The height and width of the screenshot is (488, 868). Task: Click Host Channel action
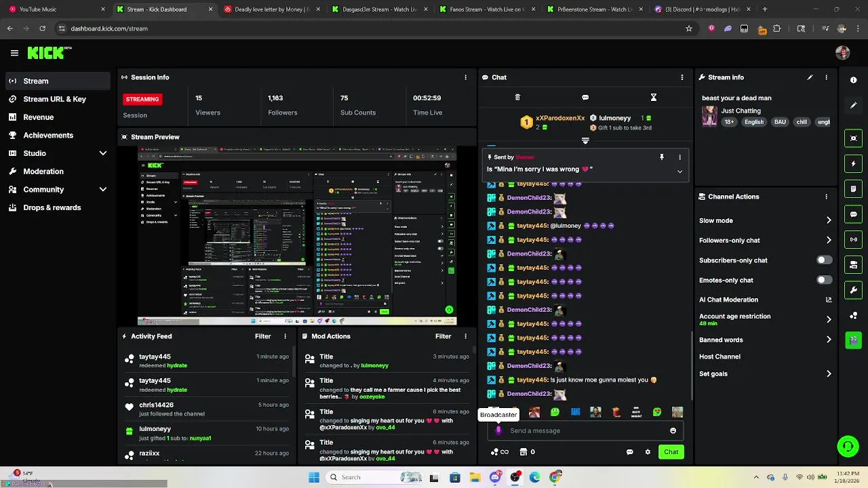click(719, 357)
